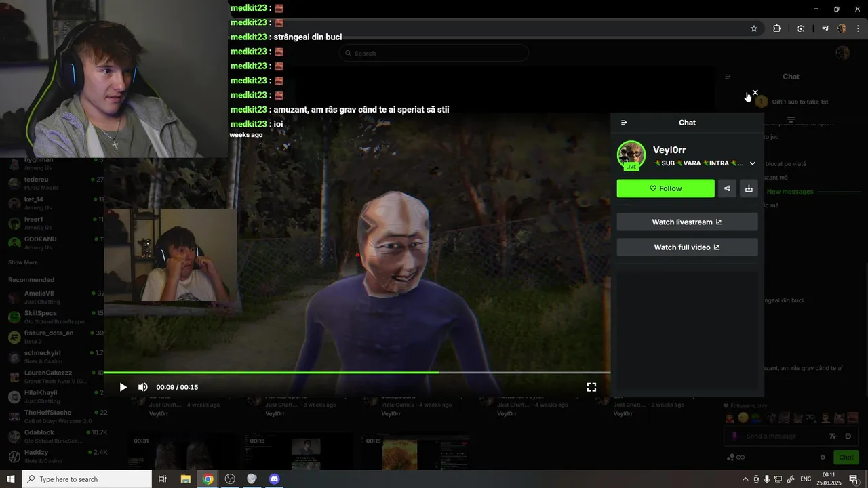The width and height of the screenshot is (868, 488).
Task: Open chat settings gear icon
Action: tap(823, 457)
